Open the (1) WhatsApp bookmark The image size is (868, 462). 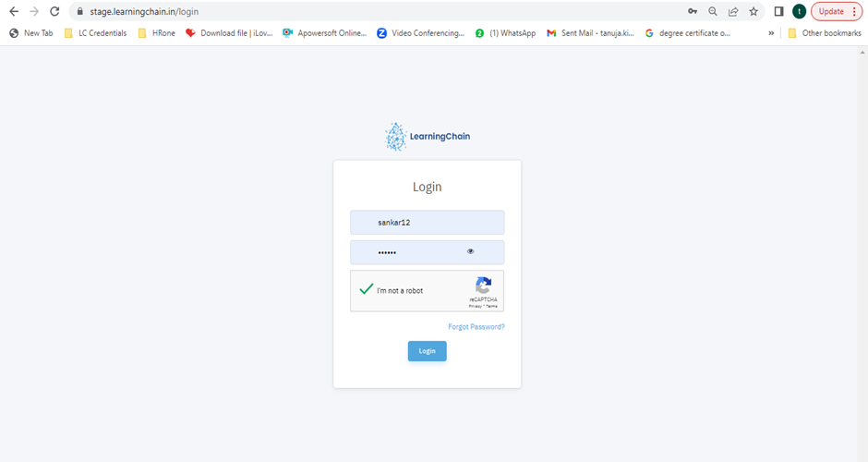coord(505,33)
